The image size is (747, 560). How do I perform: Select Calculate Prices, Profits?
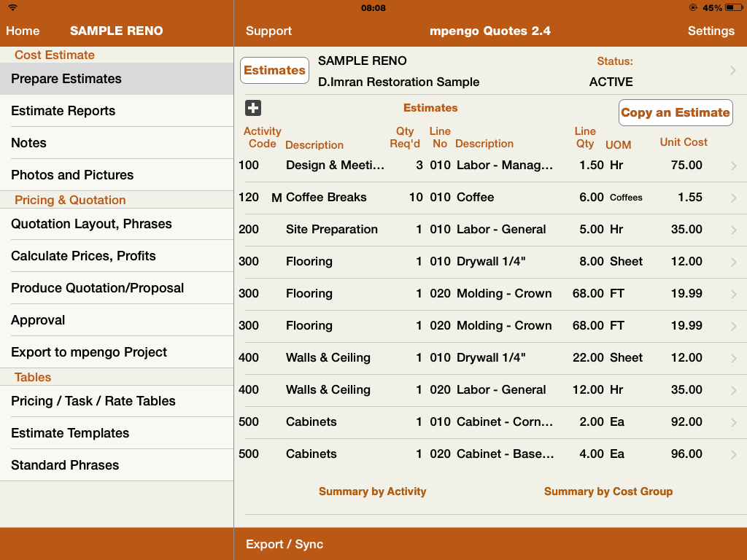tap(83, 256)
